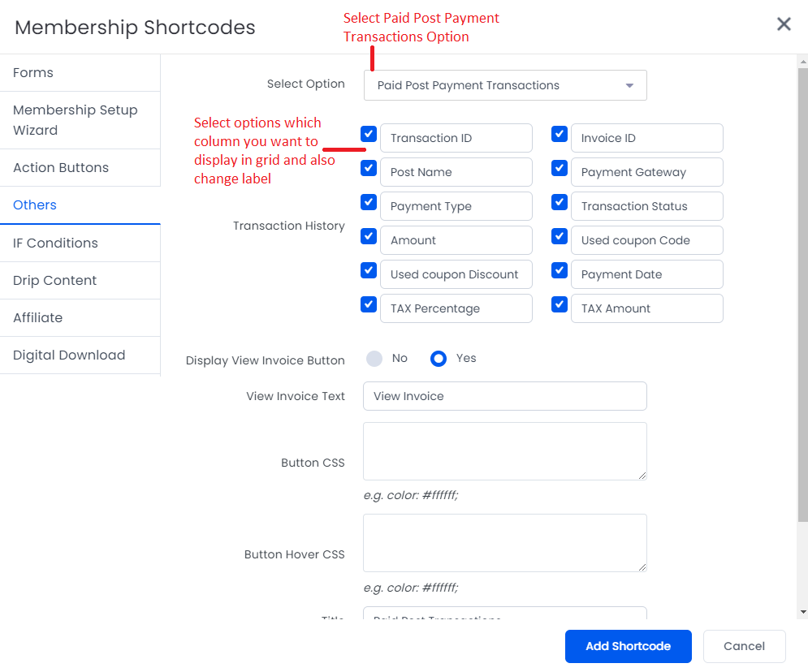Disable the Payment Gateway column checkbox
Screen dimensions: 808x672
[x=560, y=168]
